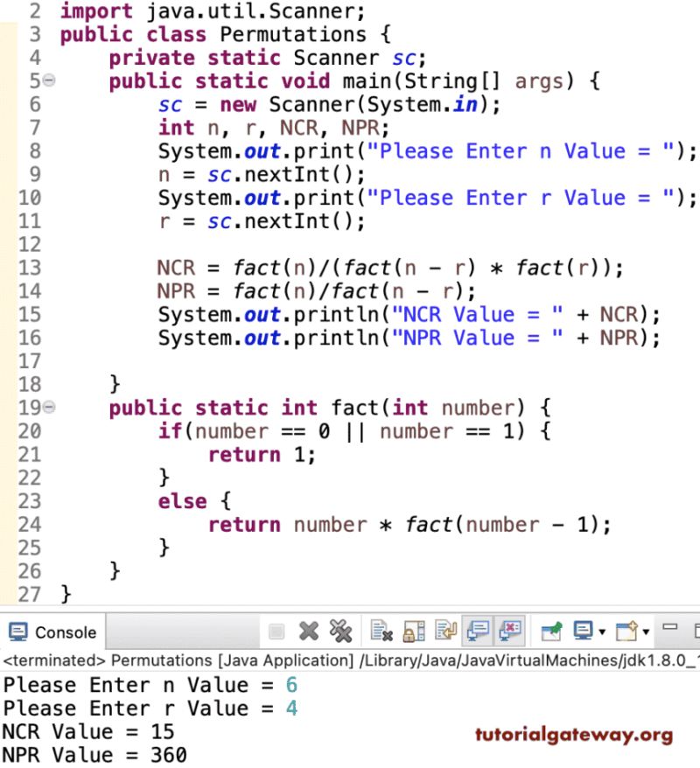Clear the Console output
This screenshot has width=700, height=768.
pyautogui.click(x=379, y=632)
